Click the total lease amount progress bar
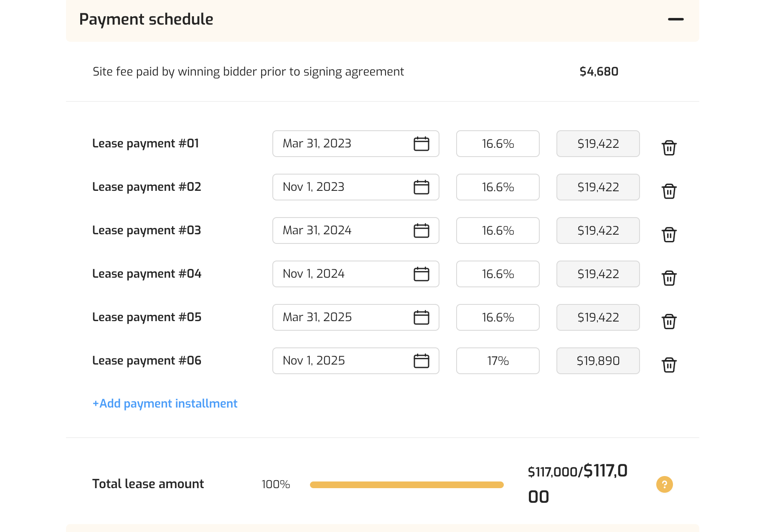Image resolution: width=777 pixels, height=532 pixels. 406,485
